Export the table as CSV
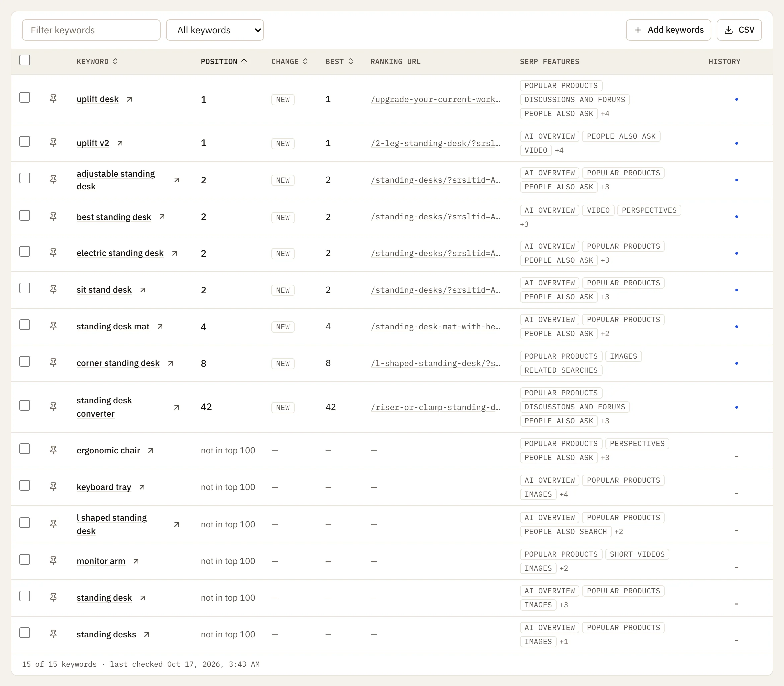 click(x=739, y=30)
